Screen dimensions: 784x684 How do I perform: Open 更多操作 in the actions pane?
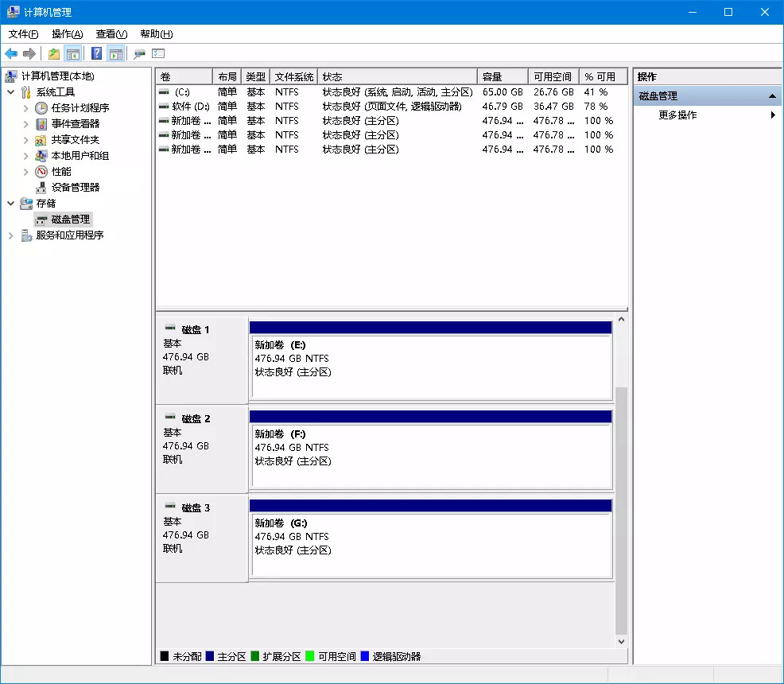677,115
